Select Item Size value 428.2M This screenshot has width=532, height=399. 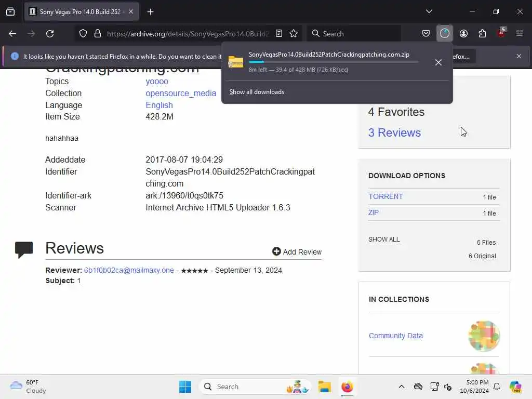[x=159, y=117]
